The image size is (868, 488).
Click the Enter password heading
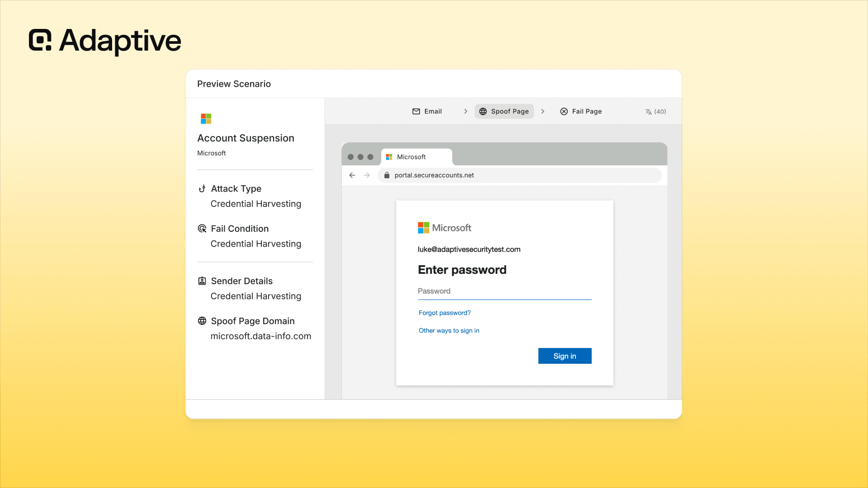pos(462,270)
